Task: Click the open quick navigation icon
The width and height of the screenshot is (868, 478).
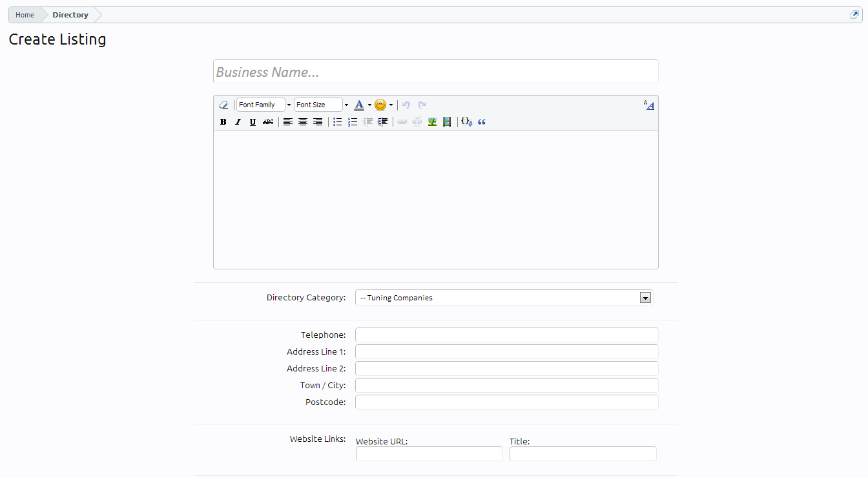Action: (x=854, y=15)
